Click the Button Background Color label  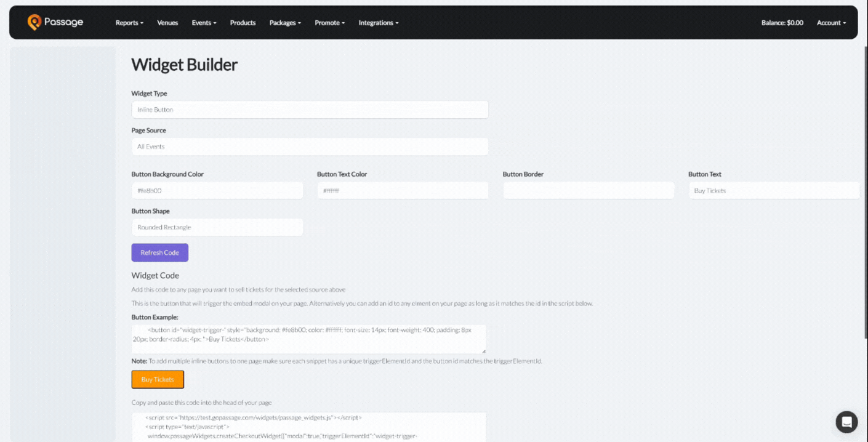pos(167,174)
